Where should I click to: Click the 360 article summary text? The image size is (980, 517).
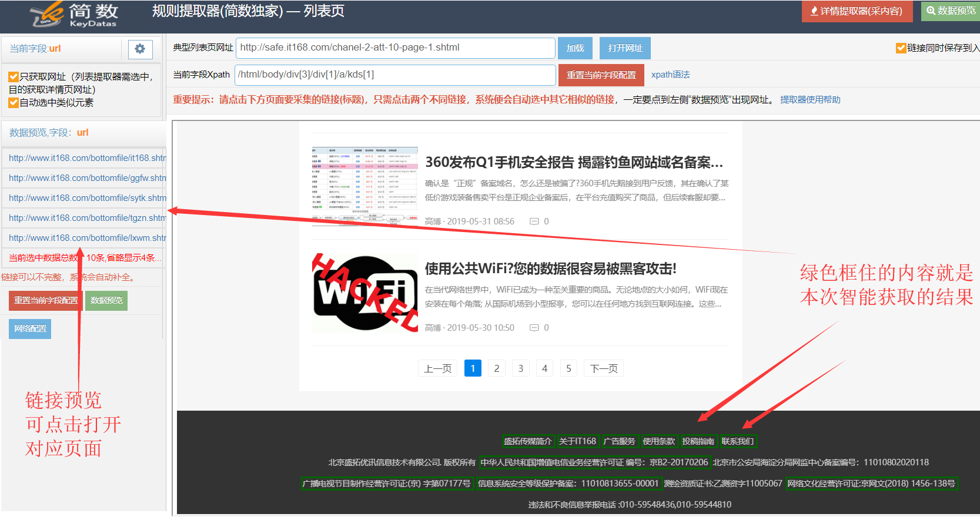point(577,190)
